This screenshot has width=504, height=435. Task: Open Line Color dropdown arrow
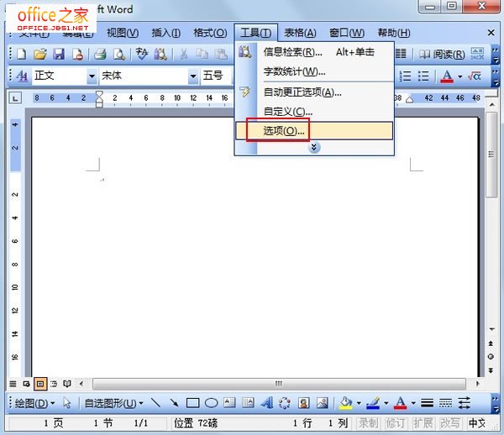pyautogui.click(x=386, y=403)
